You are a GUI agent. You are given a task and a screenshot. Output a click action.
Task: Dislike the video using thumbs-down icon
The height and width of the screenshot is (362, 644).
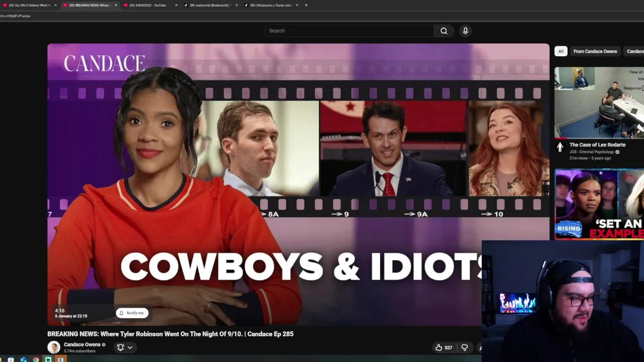[x=464, y=347]
